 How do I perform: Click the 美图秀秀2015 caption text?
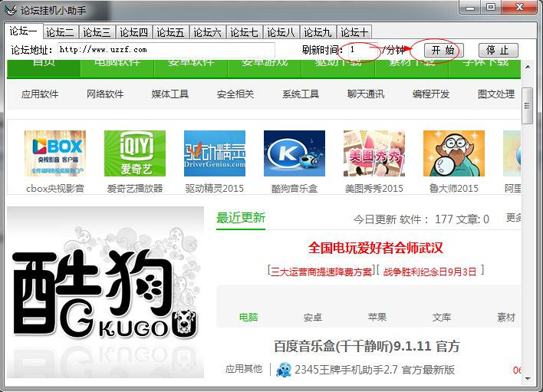pyautogui.click(x=374, y=189)
